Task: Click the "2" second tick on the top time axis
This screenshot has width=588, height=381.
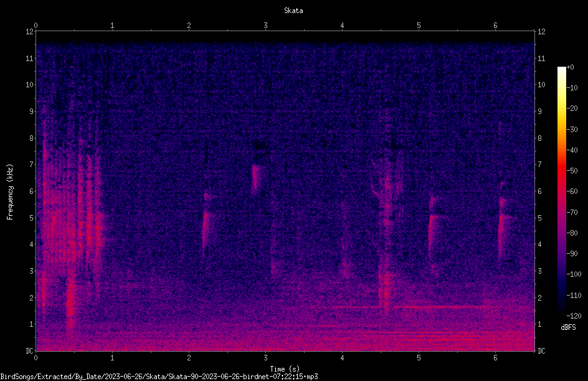Action: 189,26
